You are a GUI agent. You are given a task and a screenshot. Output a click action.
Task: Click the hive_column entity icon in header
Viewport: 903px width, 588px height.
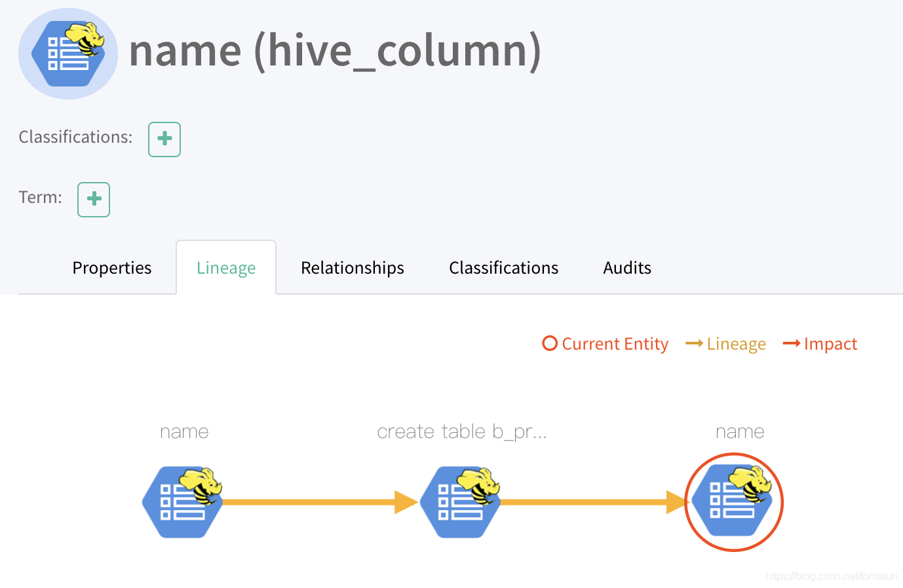coord(68,54)
